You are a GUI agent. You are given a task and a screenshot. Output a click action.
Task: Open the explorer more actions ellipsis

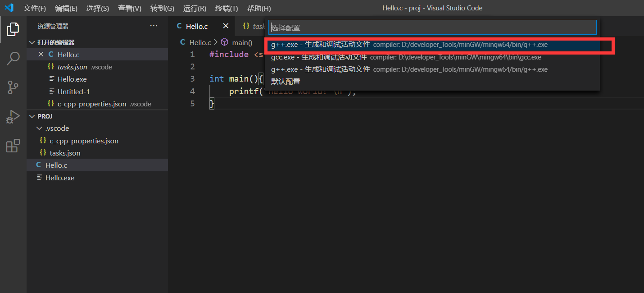(x=154, y=26)
